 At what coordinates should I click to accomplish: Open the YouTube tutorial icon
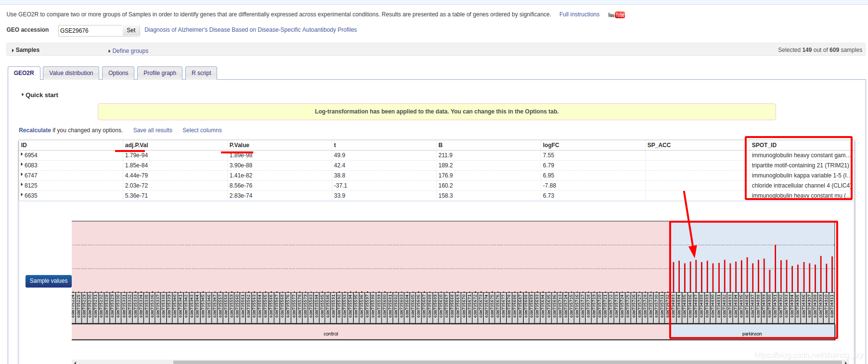pos(616,15)
